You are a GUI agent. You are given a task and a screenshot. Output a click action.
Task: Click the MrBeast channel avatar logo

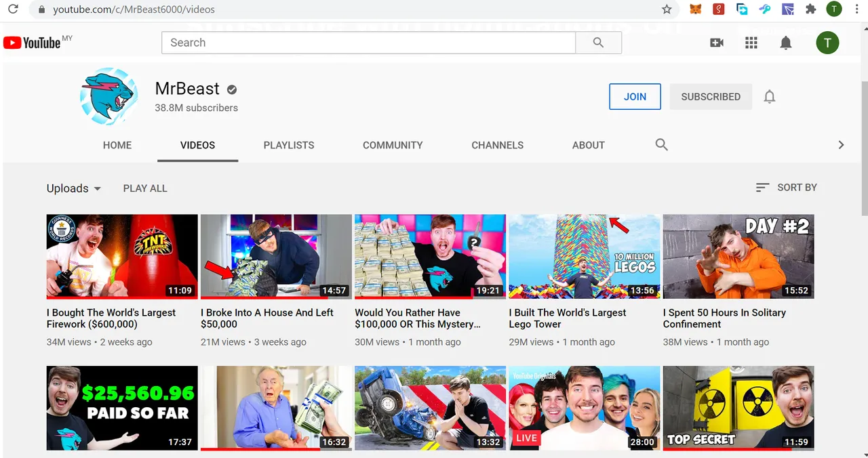pyautogui.click(x=108, y=97)
